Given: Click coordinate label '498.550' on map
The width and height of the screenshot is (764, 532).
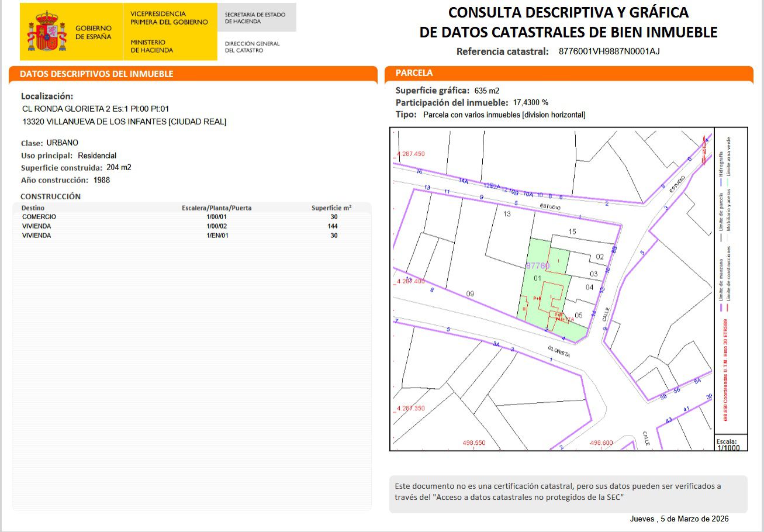Looking at the screenshot, I should click(x=473, y=443).
